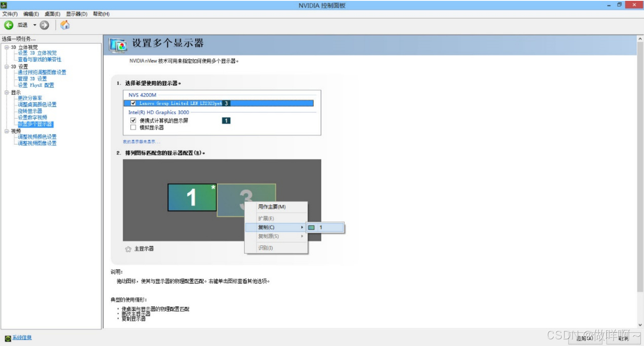644x346 pixels.
Task: Choose 扩展(E) in context menu
Action: coord(276,218)
